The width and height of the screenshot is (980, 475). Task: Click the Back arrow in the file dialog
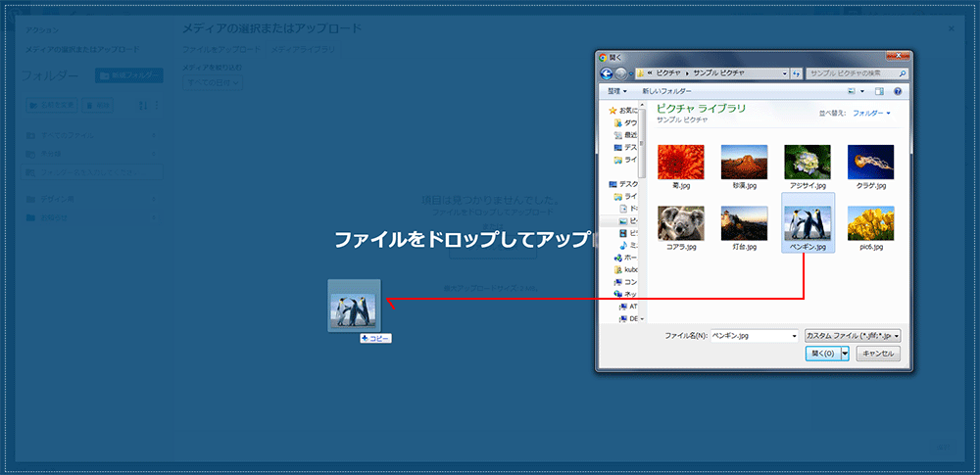coord(606,73)
